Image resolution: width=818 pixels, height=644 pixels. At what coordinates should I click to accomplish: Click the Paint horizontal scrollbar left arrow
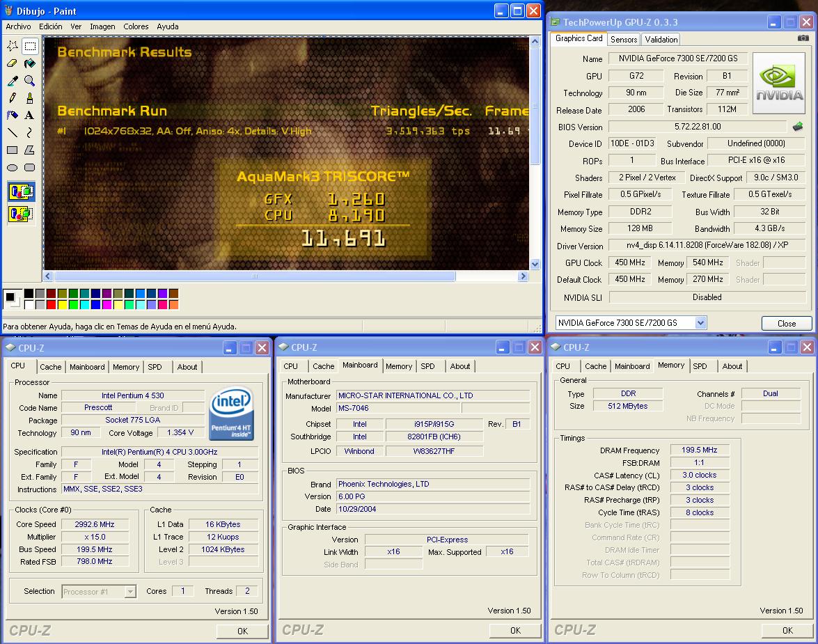click(x=48, y=276)
